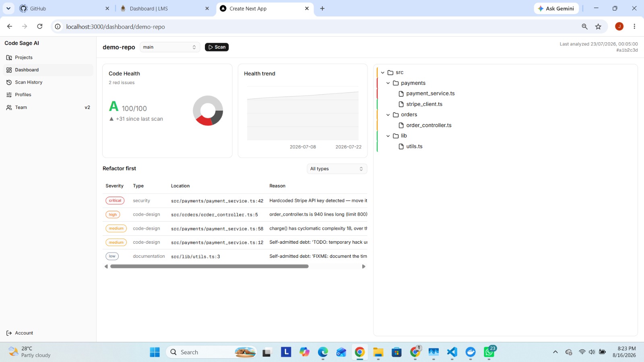The width and height of the screenshot is (644, 362).
Task: Click the high severity badge
Action: 113,215
